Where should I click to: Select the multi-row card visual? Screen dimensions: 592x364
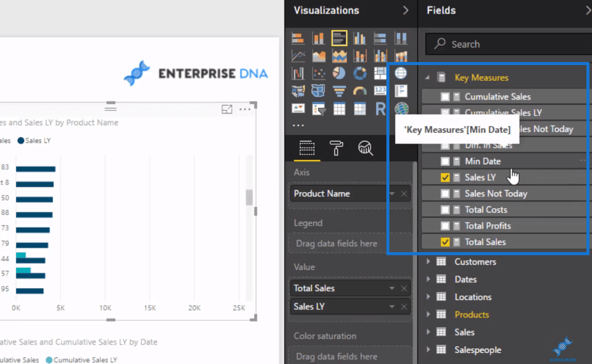pos(401,91)
